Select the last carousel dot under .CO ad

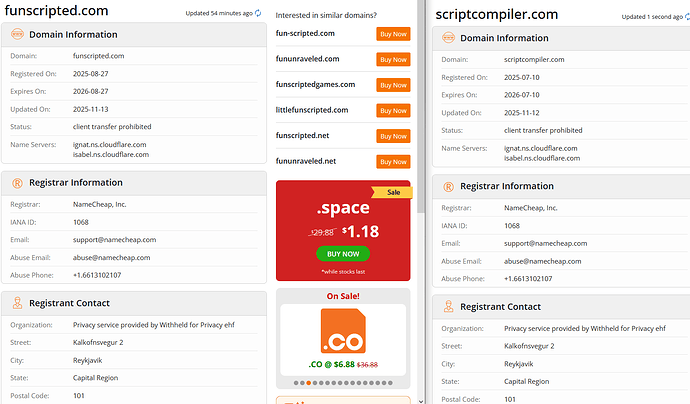pyautogui.click(x=390, y=383)
